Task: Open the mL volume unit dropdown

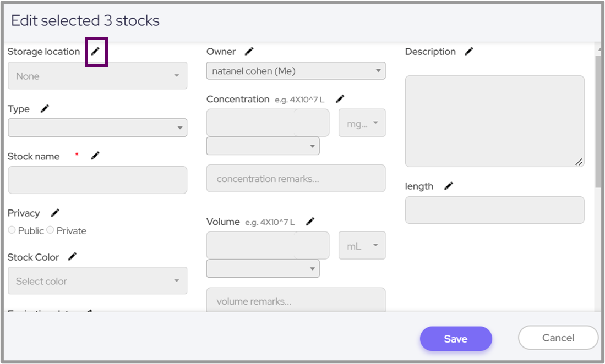Action: (x=362, y=246)
